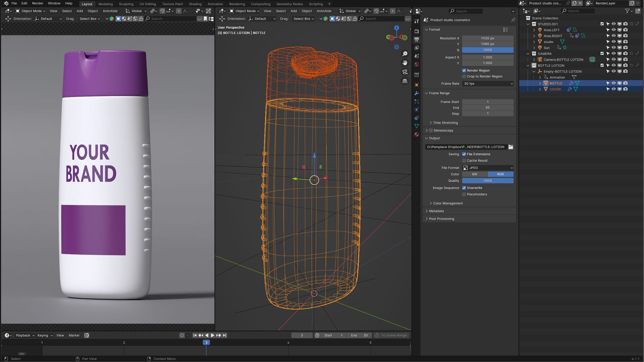Open the Frame Rate dropdown
The image size is (644, 362).
pos(488,84)
